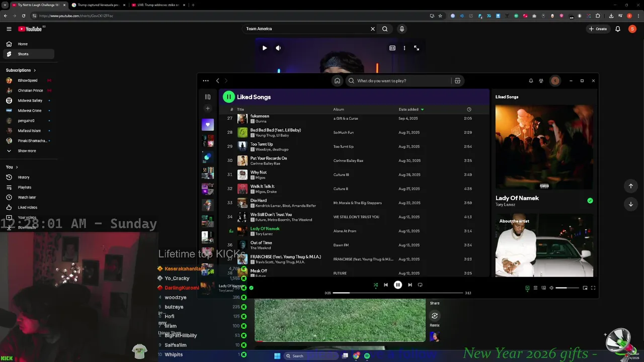Image resolution: width=644 pixels, height=362 pixels.
Task: Toggle captions on YouTube Short
Action: coord(392,48)
